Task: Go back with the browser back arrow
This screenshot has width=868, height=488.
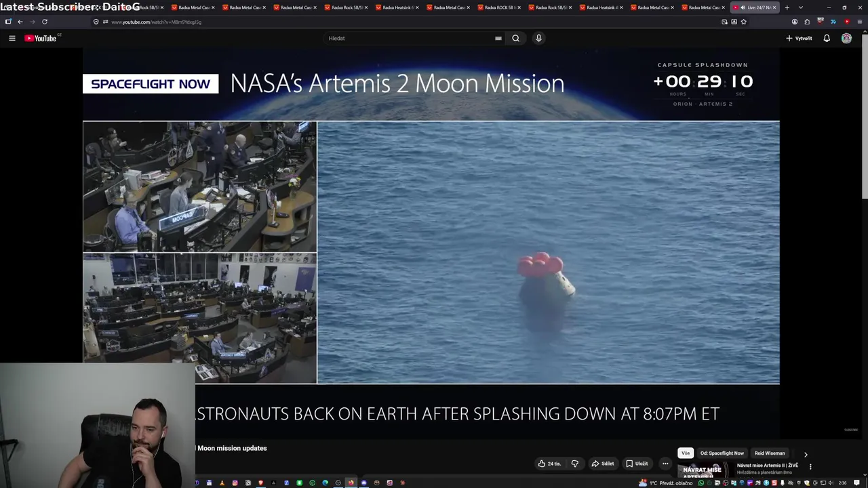Action: pyautogui.click(x=20, y=22)
